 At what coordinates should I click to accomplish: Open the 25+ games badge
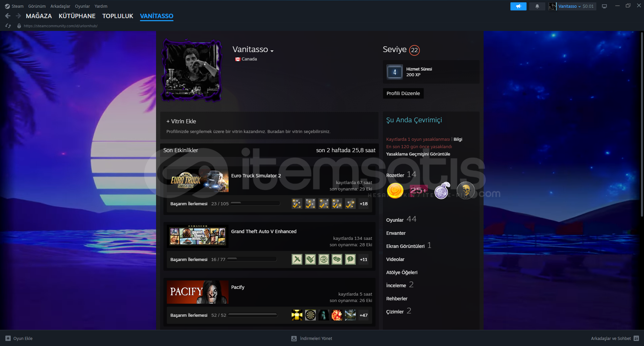[x=418, y=191]
